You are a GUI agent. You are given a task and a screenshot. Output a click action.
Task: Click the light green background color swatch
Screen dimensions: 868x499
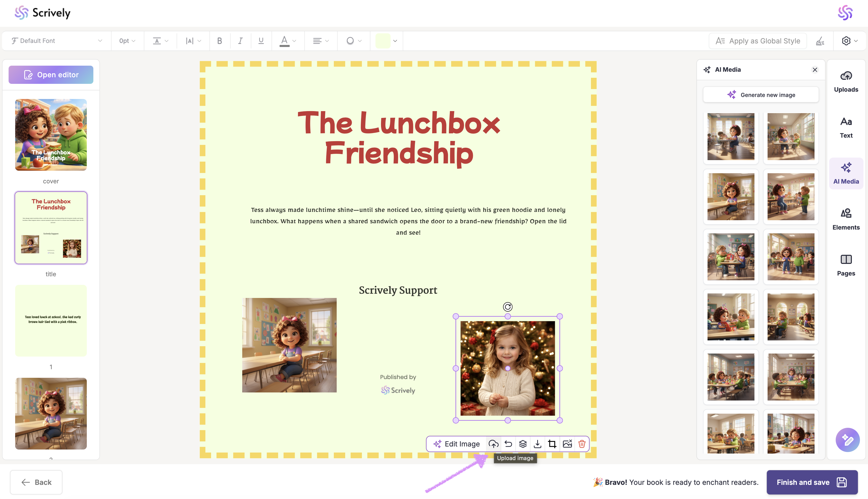[x=383, y=41]
